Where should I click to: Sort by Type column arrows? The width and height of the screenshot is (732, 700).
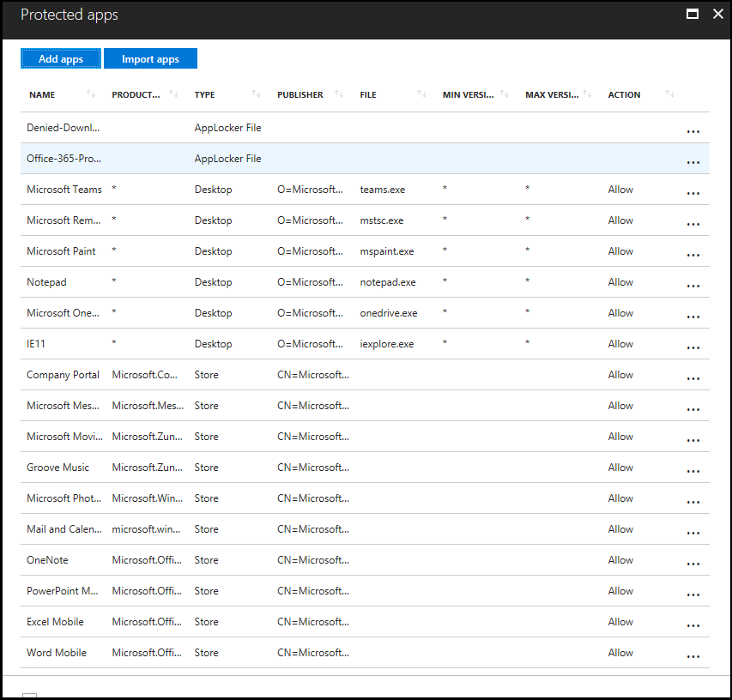tap(256, 94)
